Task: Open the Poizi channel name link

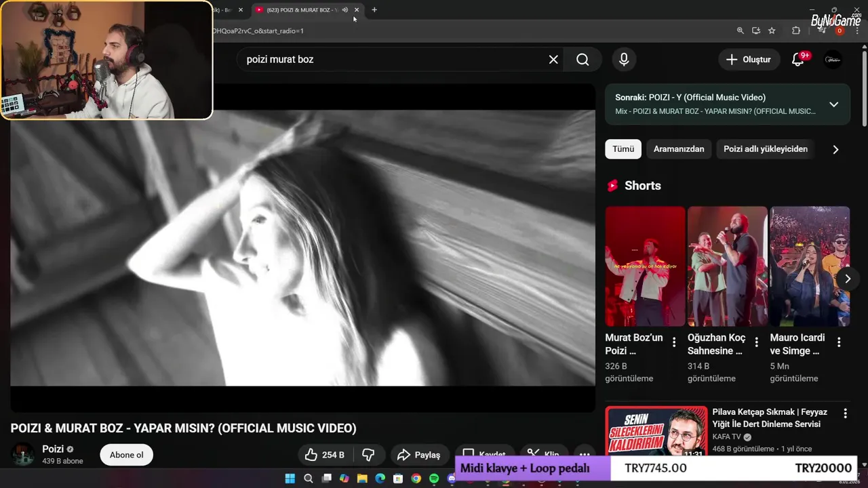Action: point(53,449)
